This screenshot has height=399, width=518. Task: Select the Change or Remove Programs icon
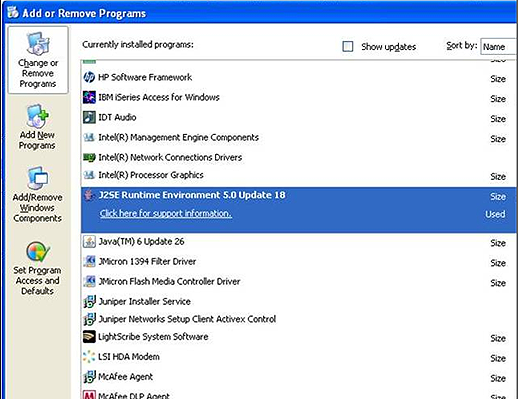tap(38, 44)
